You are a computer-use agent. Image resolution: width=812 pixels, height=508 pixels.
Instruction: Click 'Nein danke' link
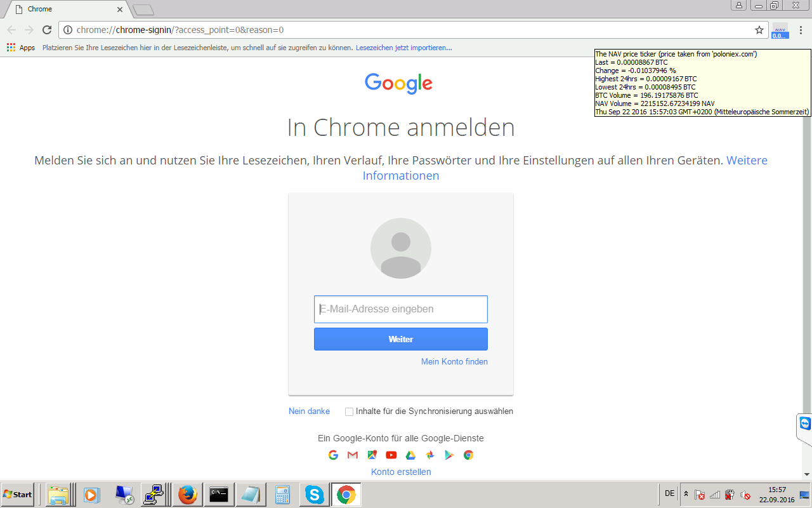click(309, 411)
